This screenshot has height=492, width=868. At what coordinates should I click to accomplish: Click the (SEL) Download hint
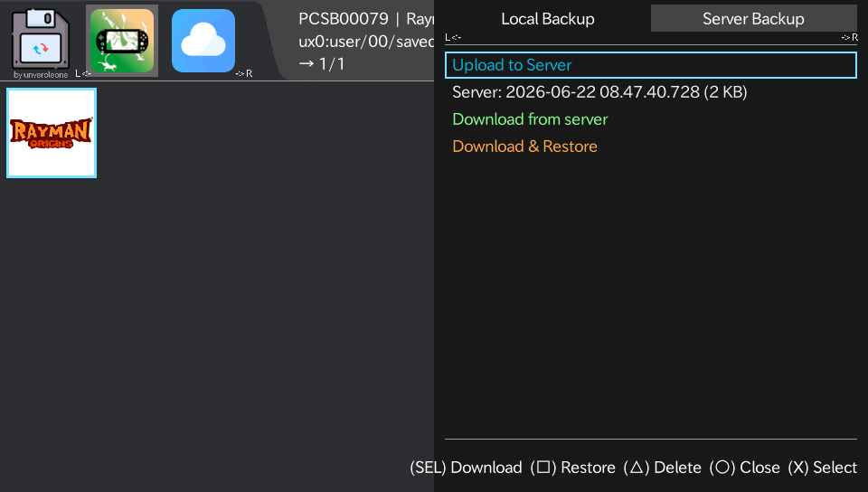tap(466, 468)
